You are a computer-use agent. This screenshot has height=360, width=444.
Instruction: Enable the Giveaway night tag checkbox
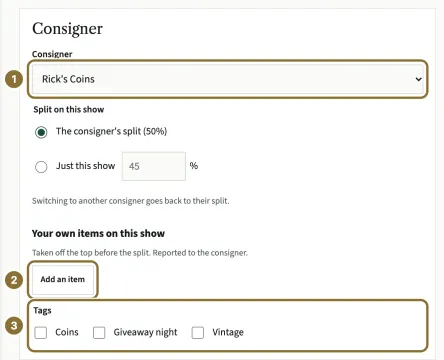pos(99,332)
